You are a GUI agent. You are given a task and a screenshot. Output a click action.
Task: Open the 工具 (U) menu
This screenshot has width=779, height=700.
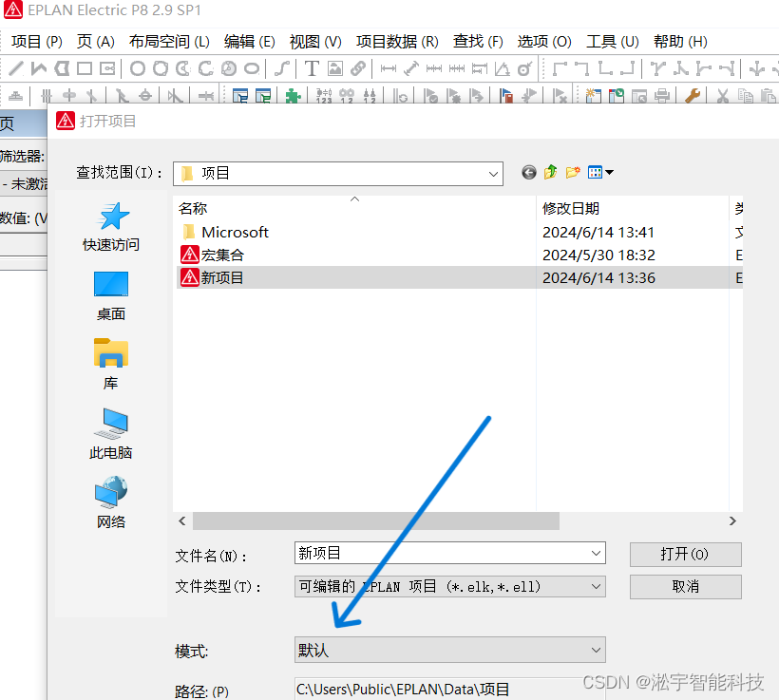613,41
